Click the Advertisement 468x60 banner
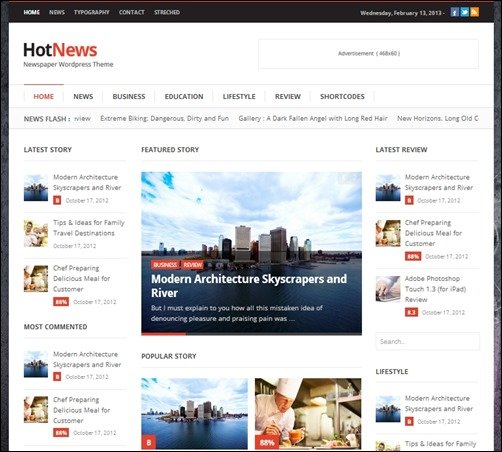Screen dimensions: 502x452 369,54
